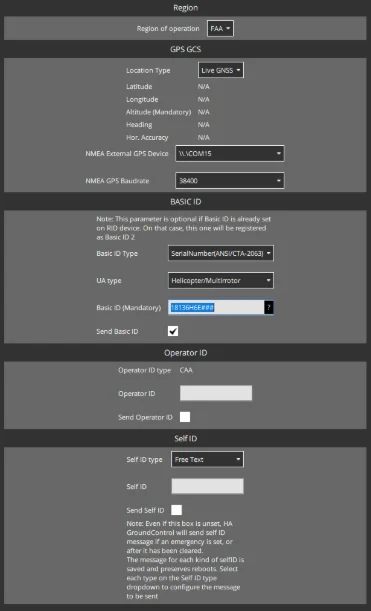
Task: Click the Operator ID type CAA value
Action: (x=186, y=370)
